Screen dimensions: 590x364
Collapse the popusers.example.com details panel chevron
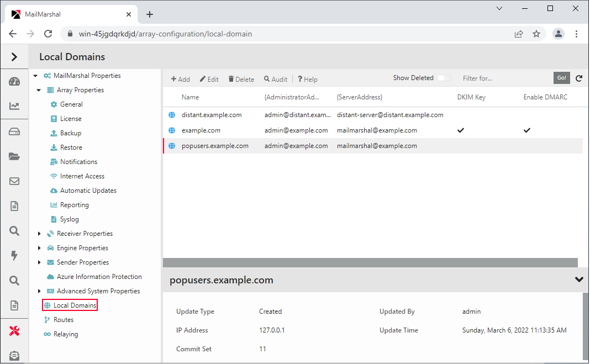(x=578, y=279)
